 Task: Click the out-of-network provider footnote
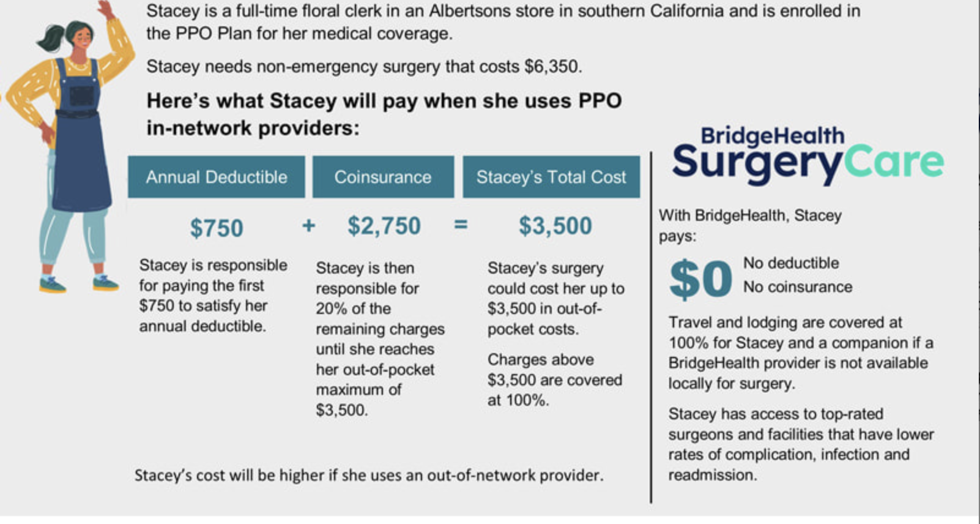[369, 475]
